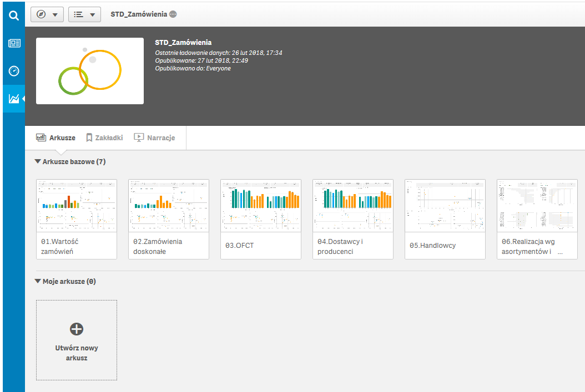585x392 pixels.
Task: Click the gauge dashboard icon in sidebar
Action: (14, 71)
